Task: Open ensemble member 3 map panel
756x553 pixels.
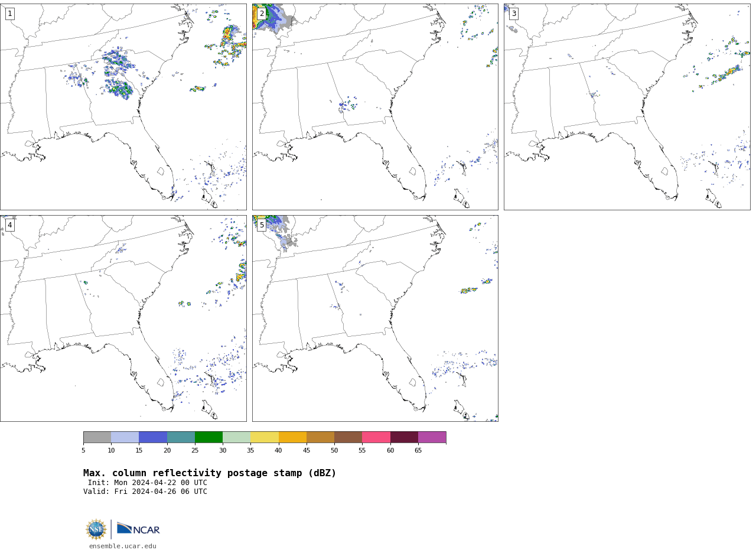Action: 627,107
